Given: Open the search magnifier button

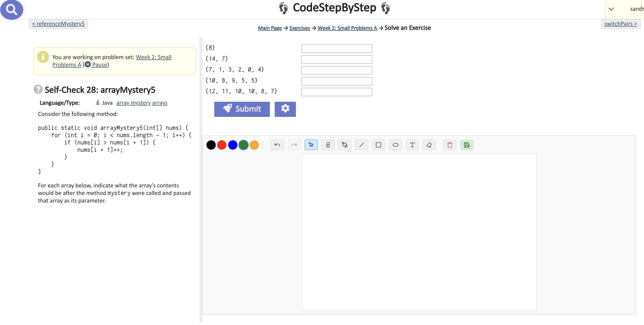Looking at the screenshot, I should pos(11,10).
